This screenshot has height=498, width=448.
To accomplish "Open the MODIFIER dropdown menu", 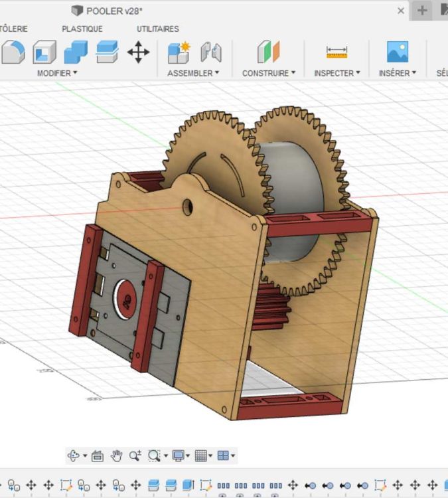I will click(57, 73).
